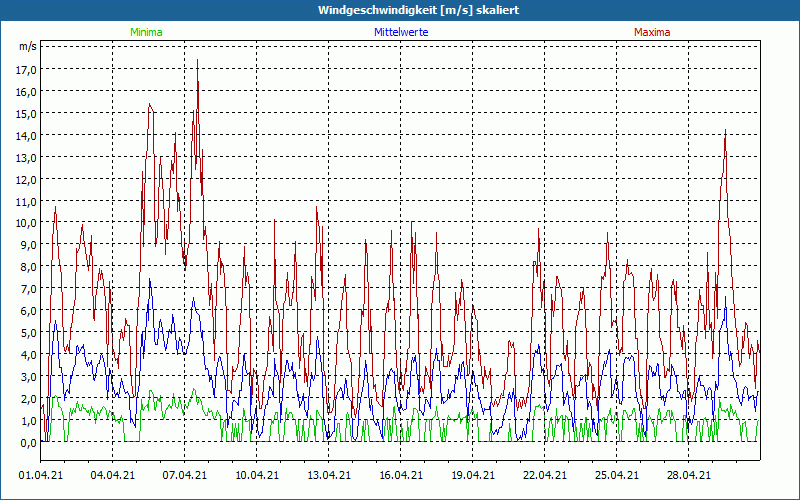Screen dimensions: 800x500
Task: Click the title 'Windgeschwindigkeit [m/s] skaliert'
Action: tap(418, 10)
